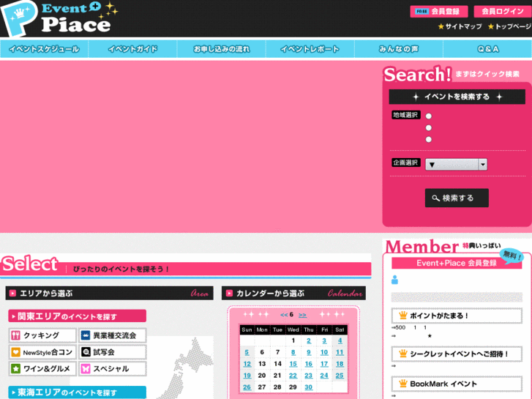Select calendar date 30
The height and width of the screenshot is (399, 532).
tap(308, 387)
